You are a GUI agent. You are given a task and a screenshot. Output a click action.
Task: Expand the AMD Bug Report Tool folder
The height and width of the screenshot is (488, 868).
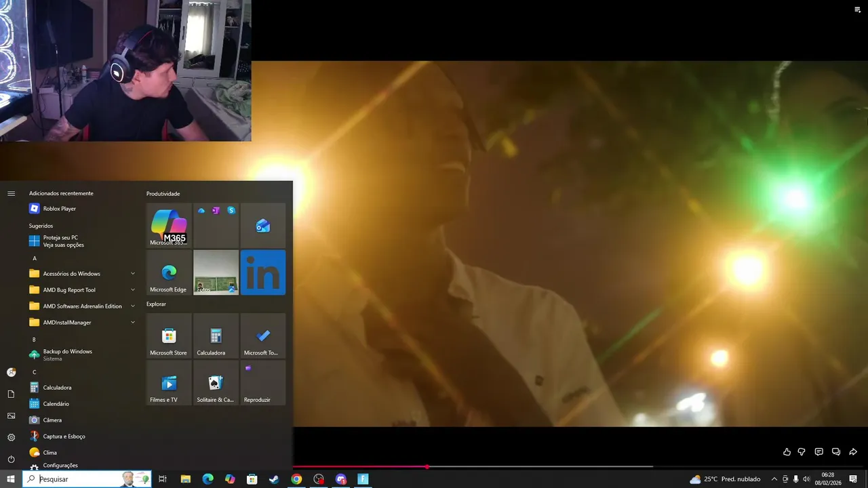point(83,290)
